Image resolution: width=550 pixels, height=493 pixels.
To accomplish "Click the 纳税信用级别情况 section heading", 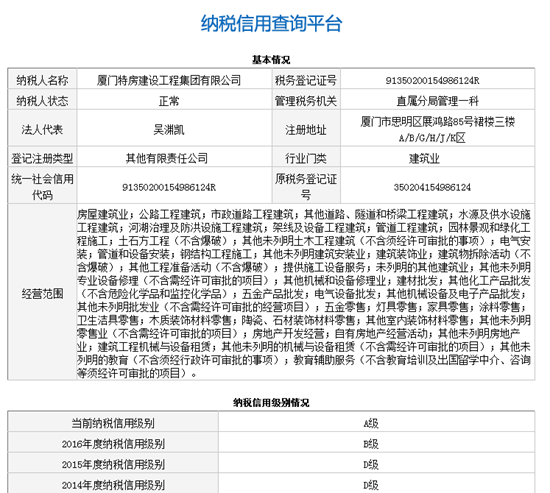I will point(271,402).
